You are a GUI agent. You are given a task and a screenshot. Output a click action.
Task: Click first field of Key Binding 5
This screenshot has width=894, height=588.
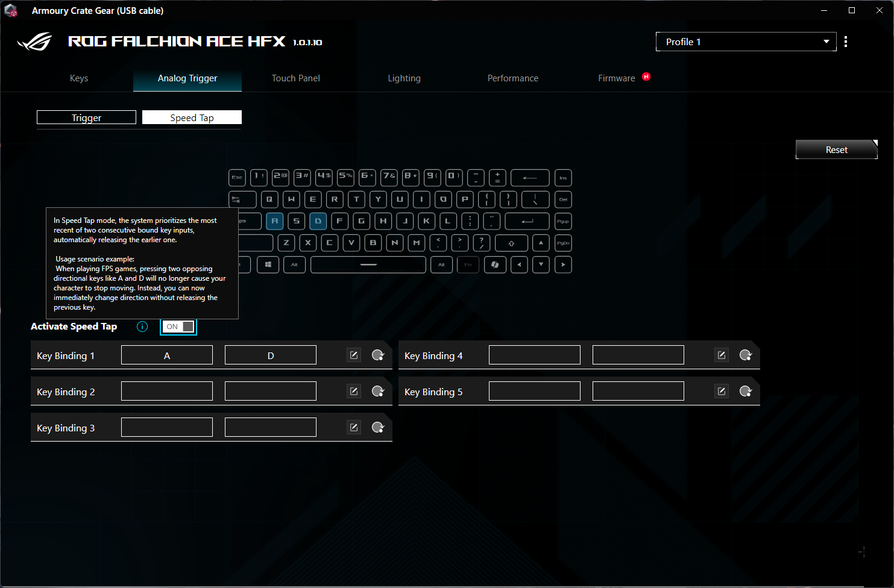tap(535, 391)
